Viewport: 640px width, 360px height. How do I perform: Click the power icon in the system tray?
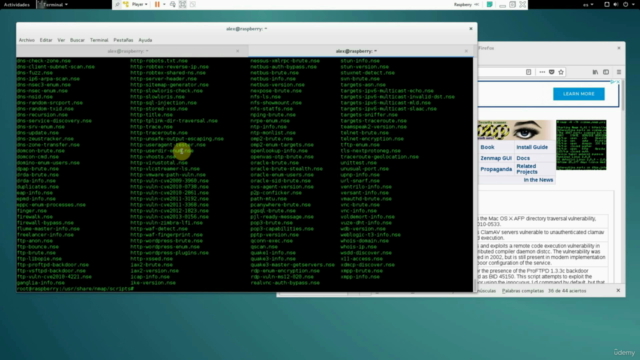point(626,4)
